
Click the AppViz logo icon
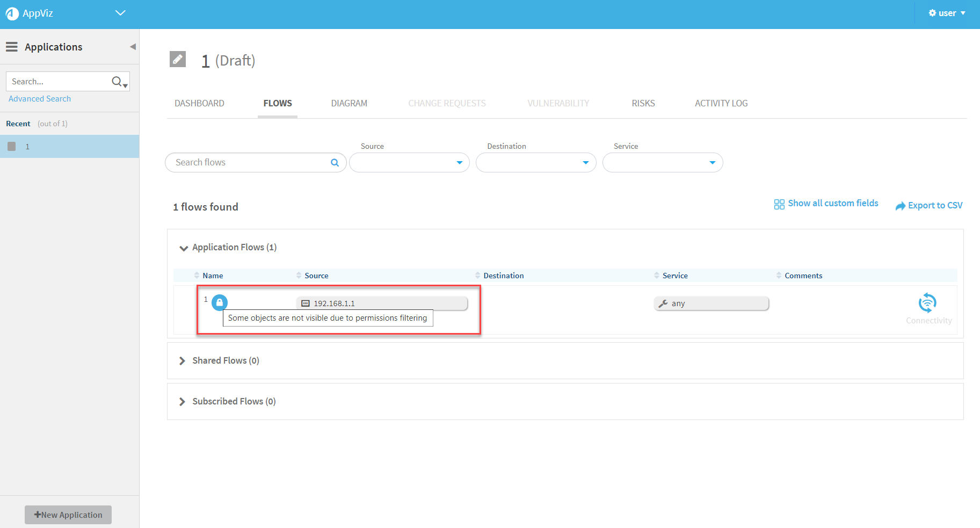click(x=12, y=13)
